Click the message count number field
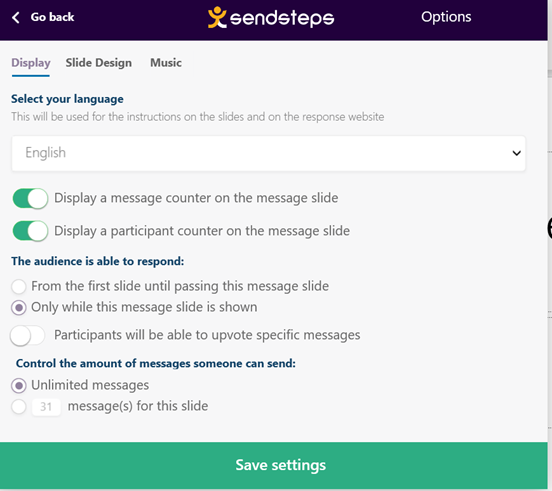 (x=46, y=407)
